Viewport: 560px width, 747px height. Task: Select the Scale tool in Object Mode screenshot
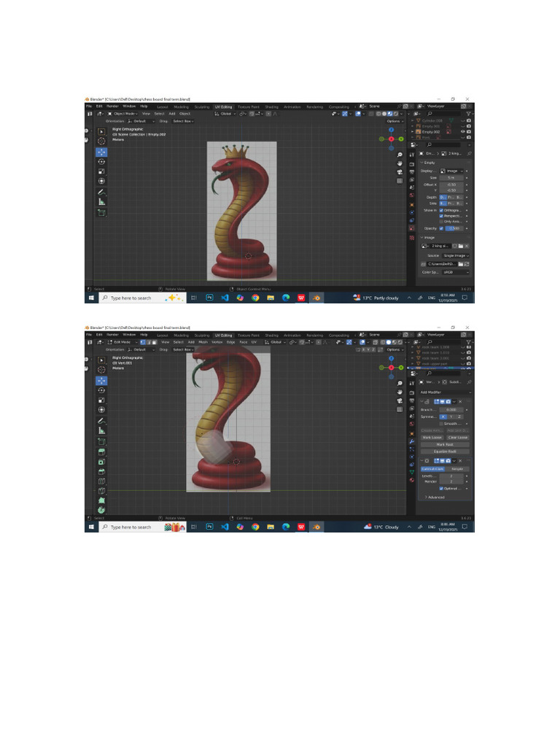(x=101, y=171)
